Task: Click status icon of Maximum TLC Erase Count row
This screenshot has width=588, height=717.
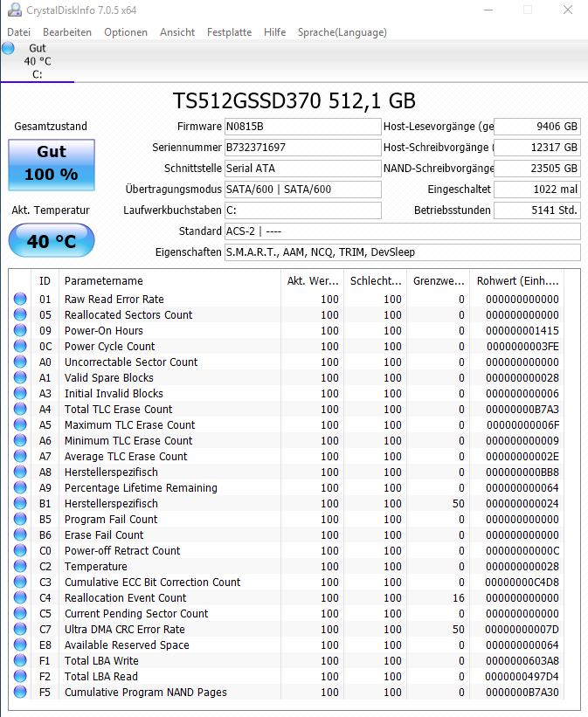Action: point(20,424)
